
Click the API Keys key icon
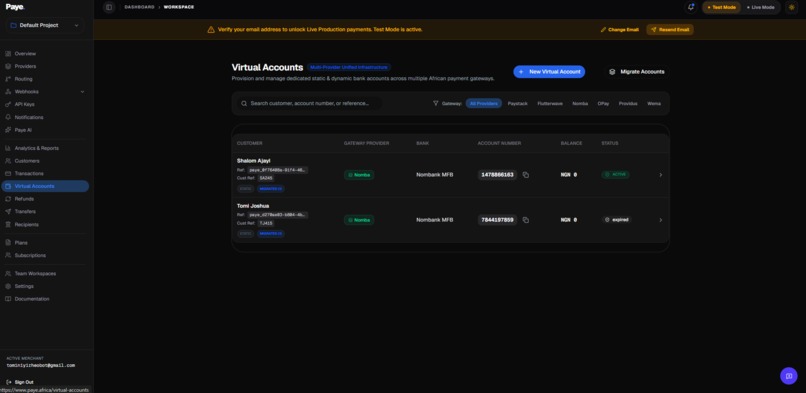click(8, 104)
